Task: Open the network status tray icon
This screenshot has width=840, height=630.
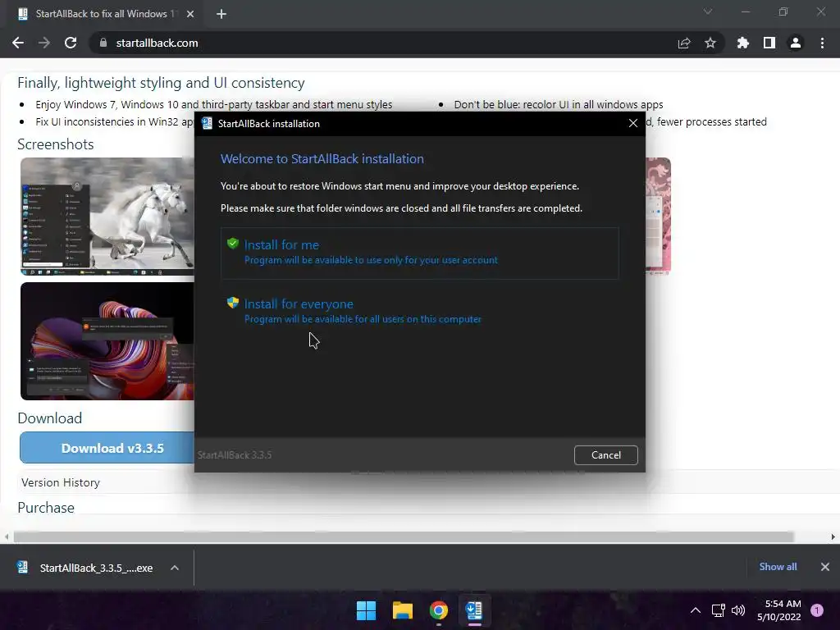Action: (718, 610)
